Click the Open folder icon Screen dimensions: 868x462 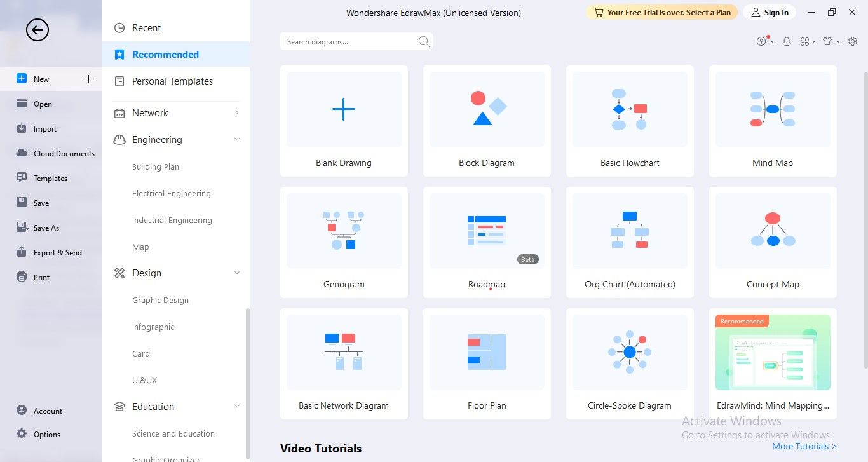22,104
